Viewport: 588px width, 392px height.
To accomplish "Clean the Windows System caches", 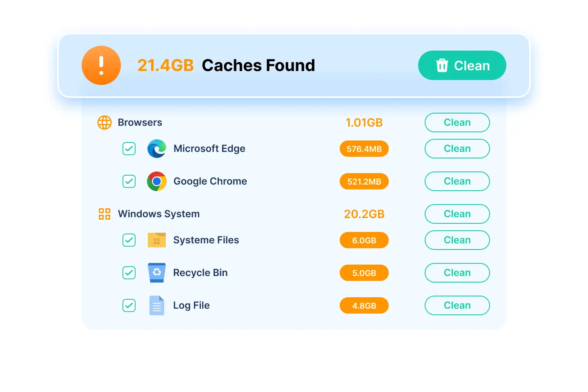I will pos(457,214).
